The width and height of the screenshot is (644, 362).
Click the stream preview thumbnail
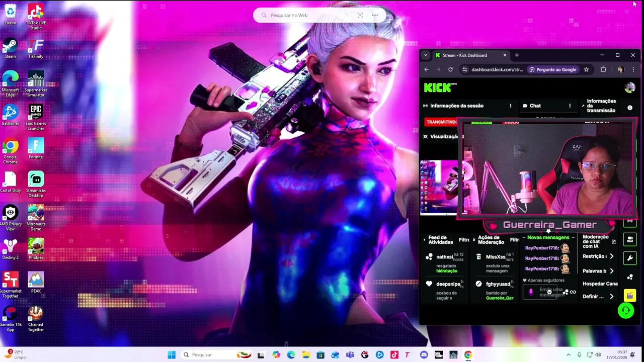point(439,188)
